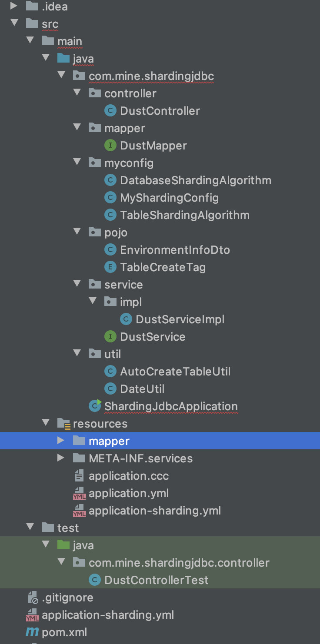Click the runnable class icon on ShardingJdbcApplication
The height and width of the screenshot is (644, 320).
[94, 406]
